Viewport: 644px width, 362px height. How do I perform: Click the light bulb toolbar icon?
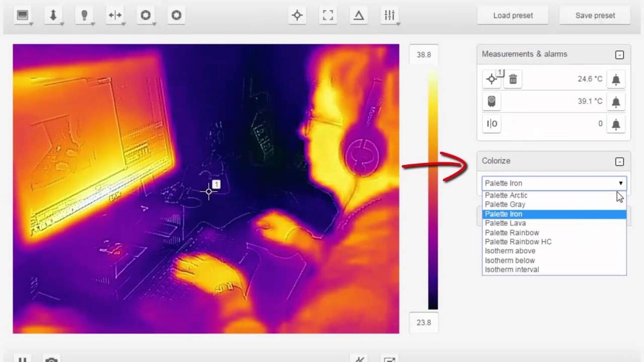[84, 15]
